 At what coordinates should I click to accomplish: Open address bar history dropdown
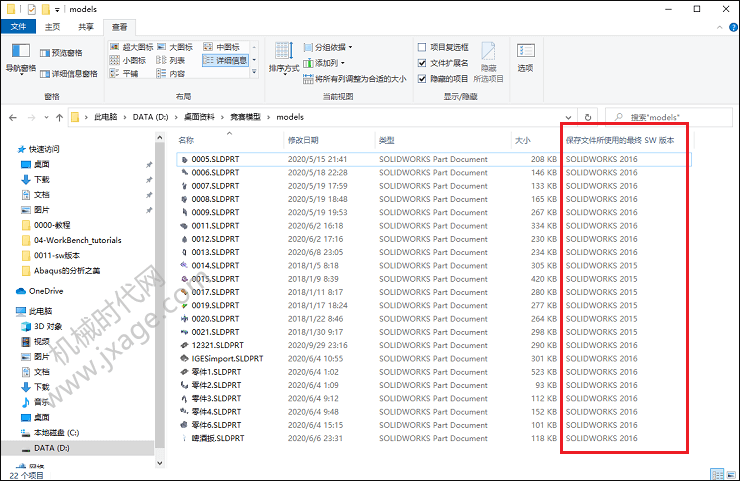(568, 117)
